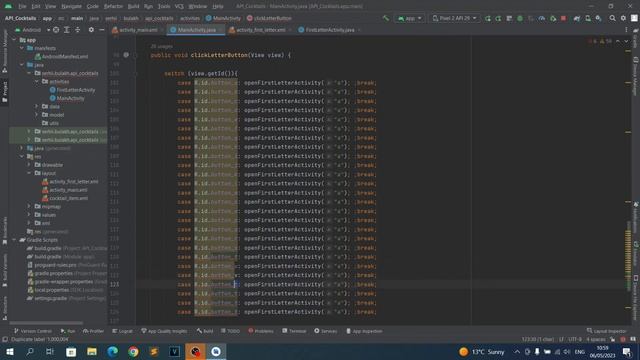The height and width of the screenshot is (360, 640).
Task: Open AndroidManifest.xml in project tree
Action: (62, 57)
